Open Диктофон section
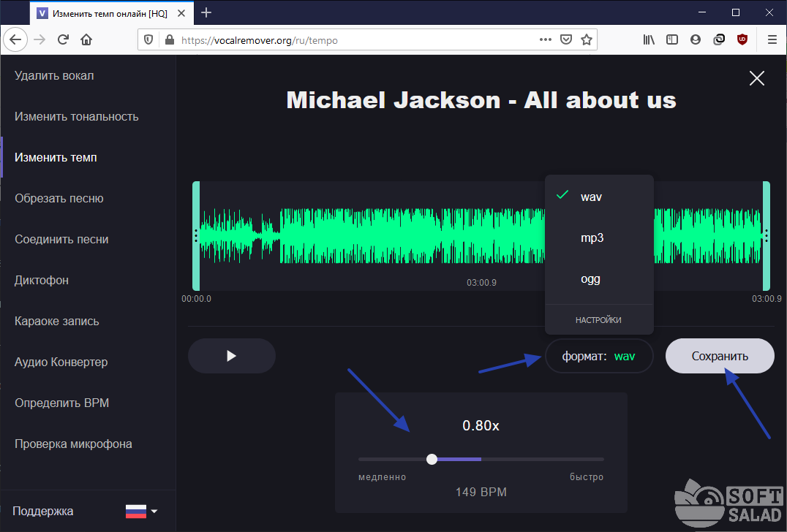This screenshot has width=787, height=532. click(42, 281)
